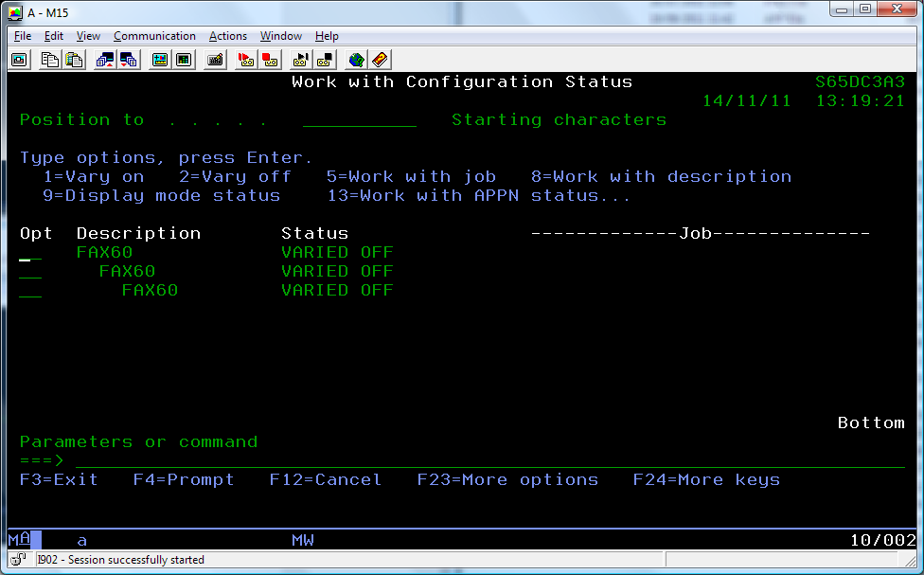Screen dimensions: 924x575
Task: Open the Actions menu
Action: click(x=227, y=36)
